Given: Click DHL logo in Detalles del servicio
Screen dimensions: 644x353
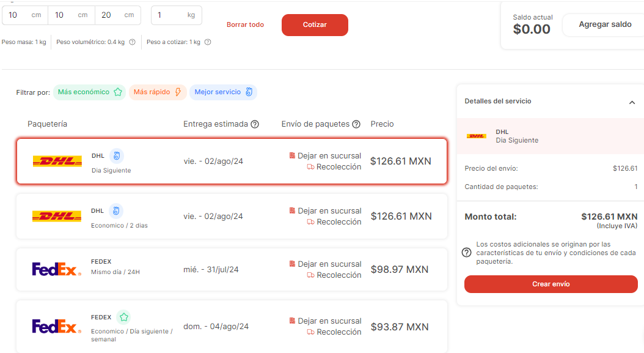Looking at the screenshot, I should [477, 136].
